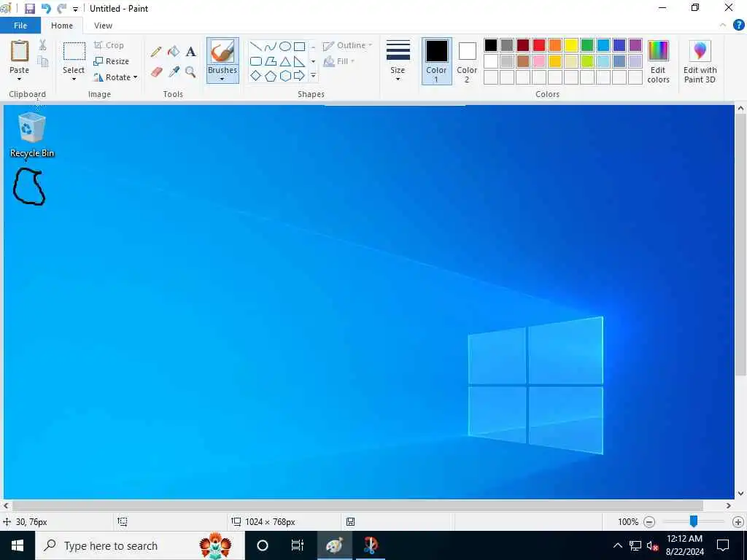Open the Brushes dropdown arrow

[x=222, y=79]
